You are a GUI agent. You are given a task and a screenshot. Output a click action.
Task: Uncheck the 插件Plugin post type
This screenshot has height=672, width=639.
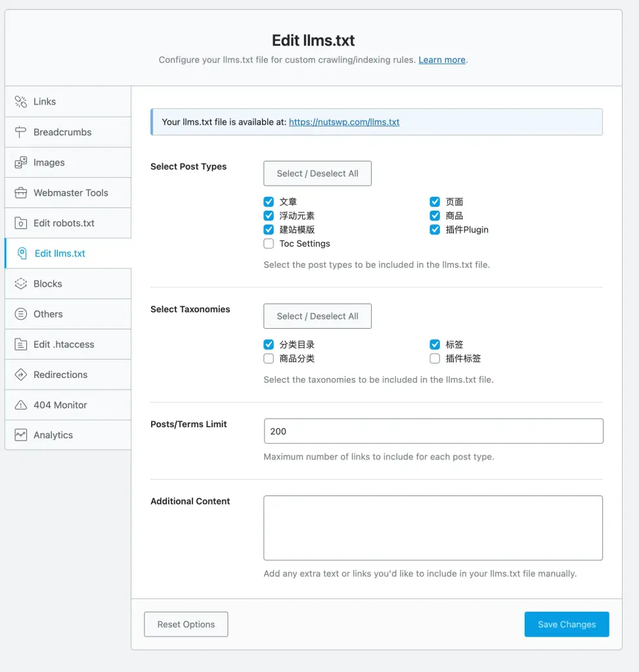click(435, 230)
